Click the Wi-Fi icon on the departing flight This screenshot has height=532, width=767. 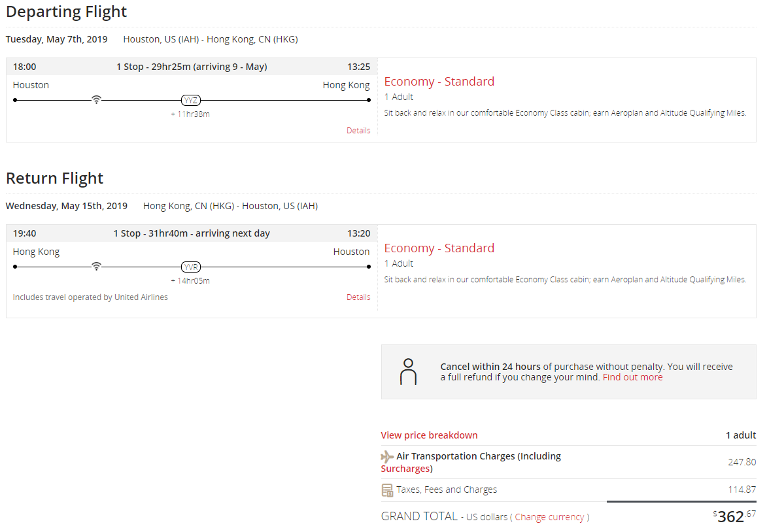tap(96, 100)
